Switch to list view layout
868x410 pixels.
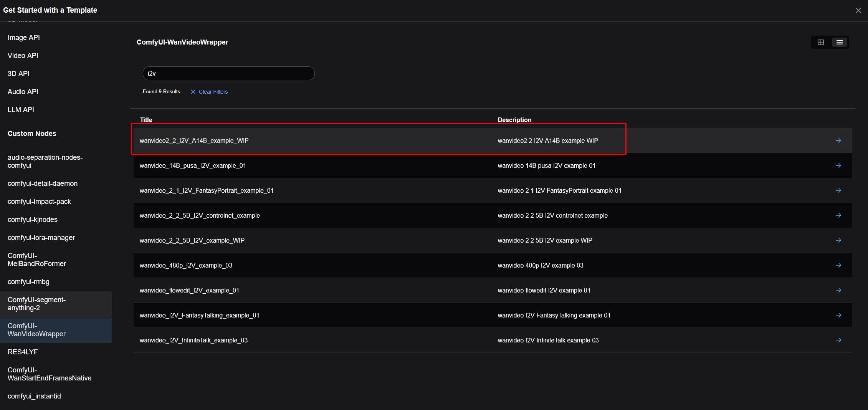coord(840,42)
